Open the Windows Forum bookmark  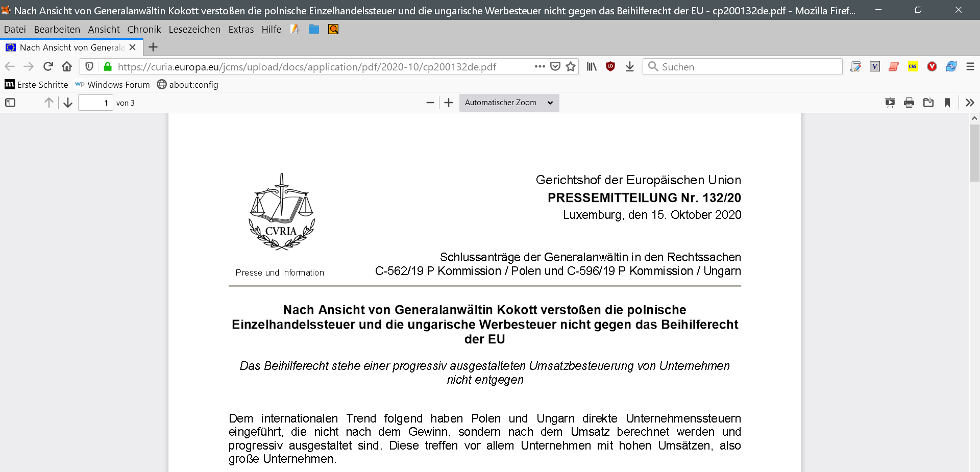click(x=113, y=85)
